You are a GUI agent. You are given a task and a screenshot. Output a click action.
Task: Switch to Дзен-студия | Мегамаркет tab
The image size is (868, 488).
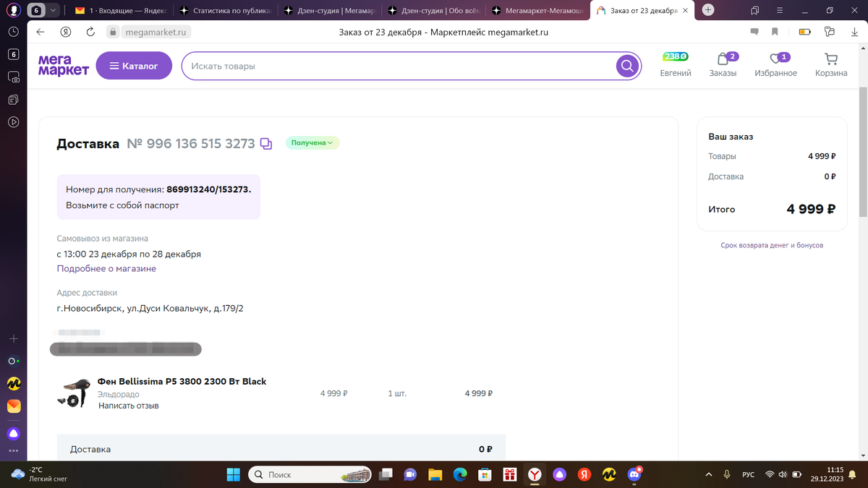[x=329, y=10]
